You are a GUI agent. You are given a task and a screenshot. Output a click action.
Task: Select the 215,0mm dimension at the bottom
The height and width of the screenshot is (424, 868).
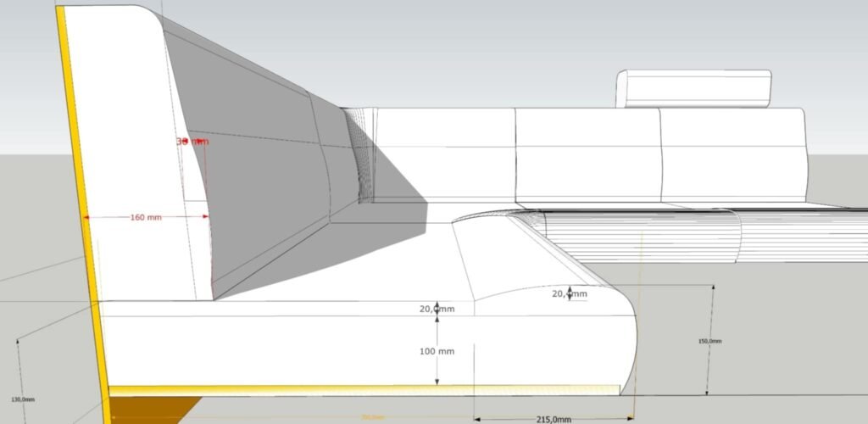(554, 419)
